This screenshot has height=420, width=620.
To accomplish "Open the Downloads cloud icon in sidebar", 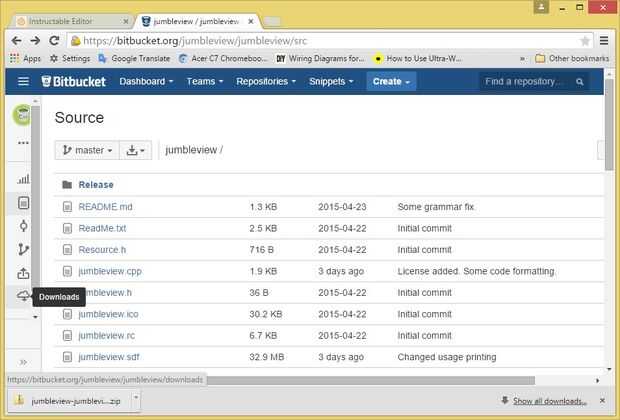I will pyautogui.click(x=23, y=296).
